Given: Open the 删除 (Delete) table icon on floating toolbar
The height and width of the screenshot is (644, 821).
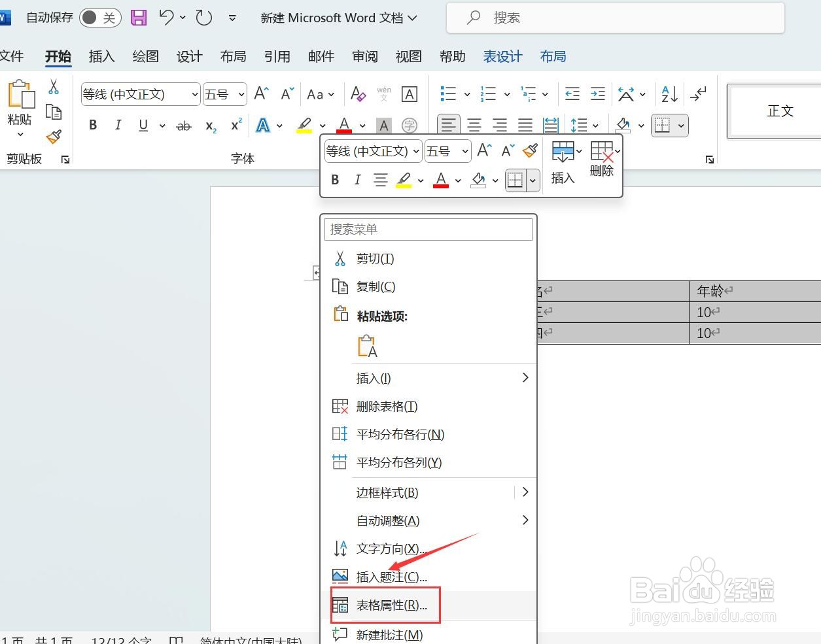Looking at the screenshot, I should tap(601, 159).
